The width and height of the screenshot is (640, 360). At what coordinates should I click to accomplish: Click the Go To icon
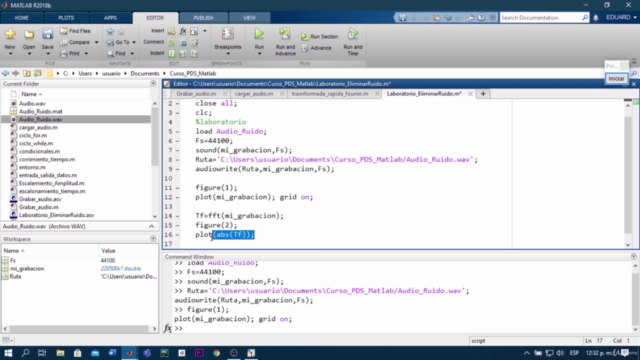(x=110, y=42)
